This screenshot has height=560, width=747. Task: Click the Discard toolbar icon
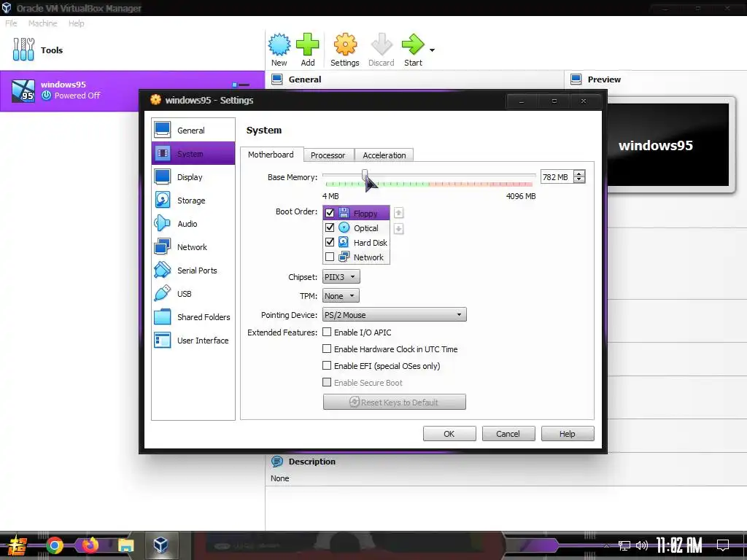click(381, 50)
